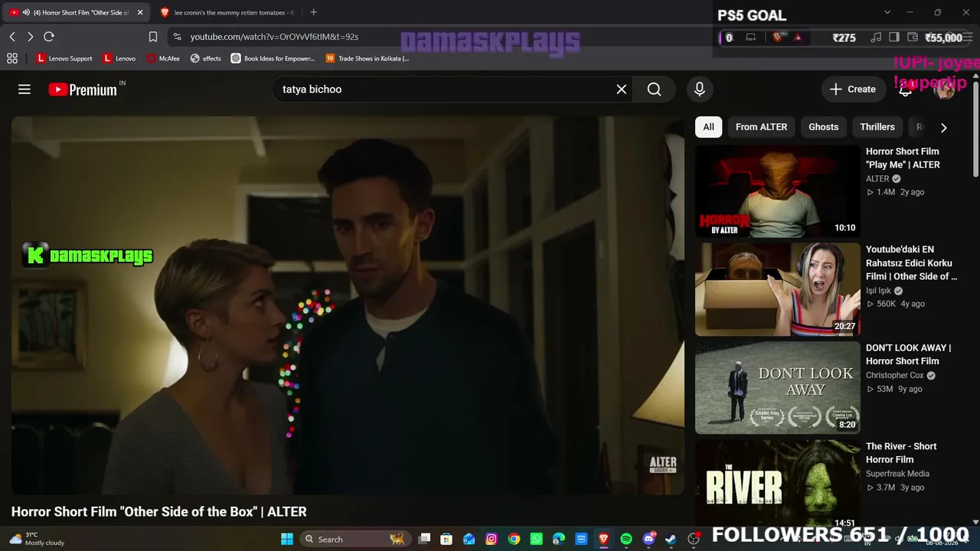The width and height of the screenshot is (980, 551).
Task: Open the weather widget showing Mostly cloudy
Action: pyautogui.click(x=37, y=539)
